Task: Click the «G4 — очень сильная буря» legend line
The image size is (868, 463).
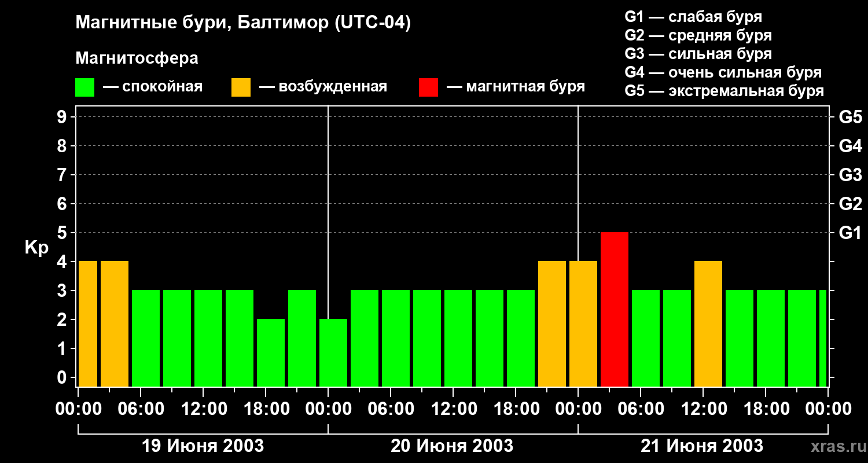Action: 723,72
